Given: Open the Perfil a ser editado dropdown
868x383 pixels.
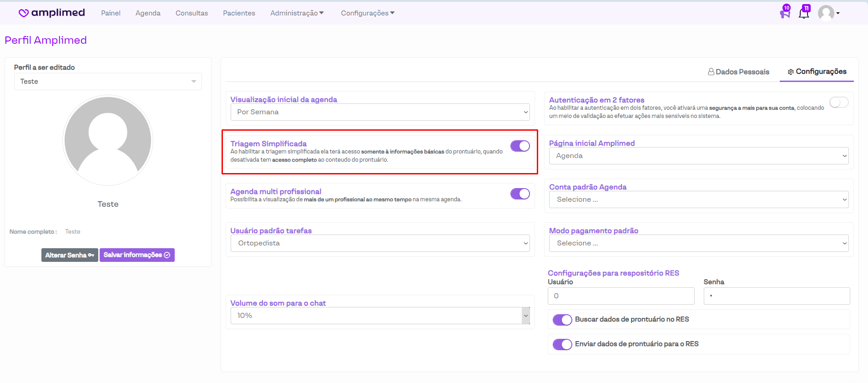Looking at the screenshot, I should 108,82.
